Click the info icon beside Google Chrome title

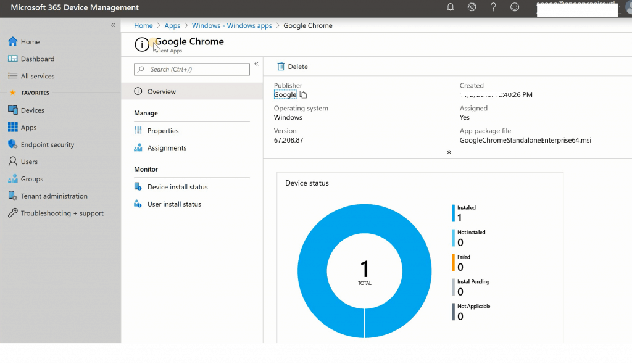(142, 44)
